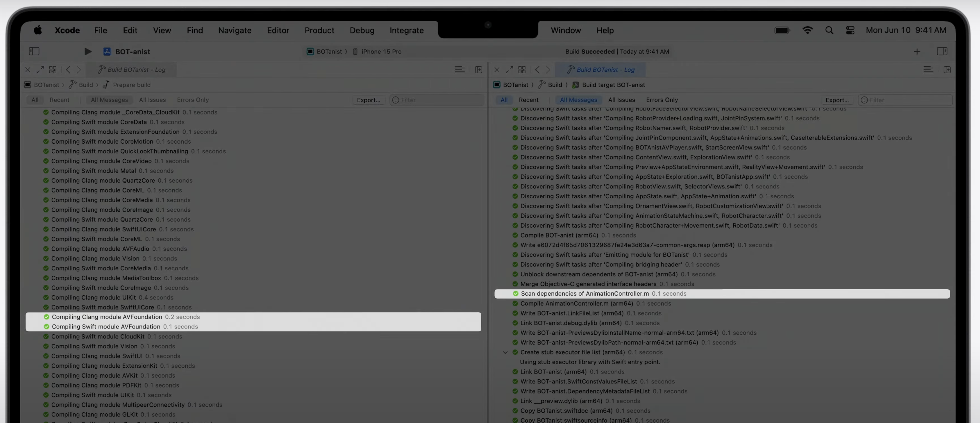The image size is (980, 423).
Task: Open Spotlight search in menu bar
Action: [829, 31]
